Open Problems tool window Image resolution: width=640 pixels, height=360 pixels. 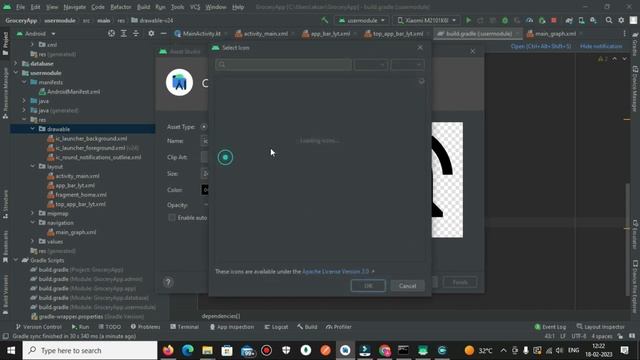click(x=145, y=327)
